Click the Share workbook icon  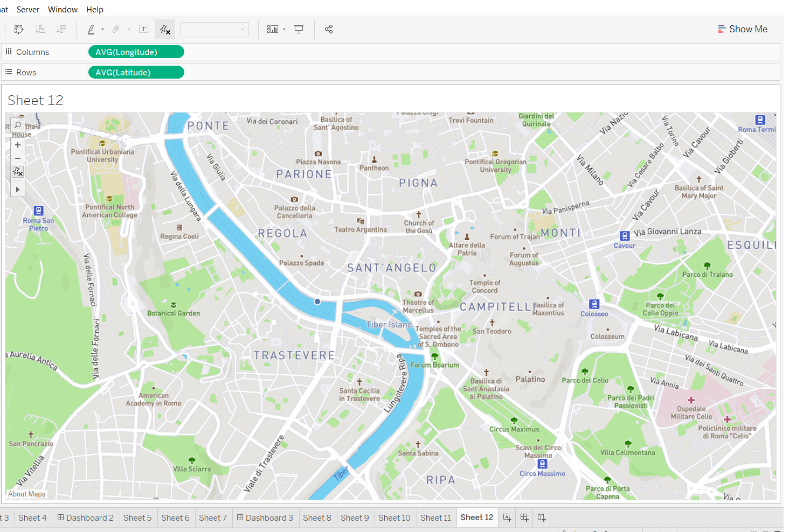329,29
